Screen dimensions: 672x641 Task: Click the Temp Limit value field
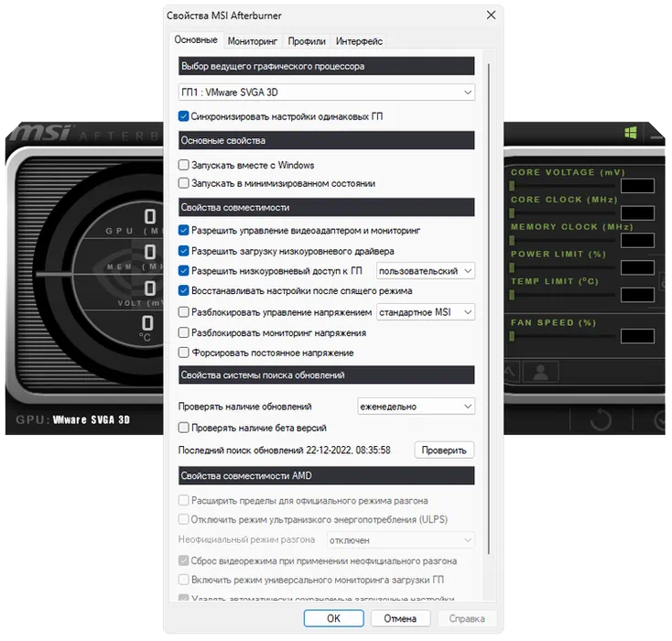pos(637,295)
